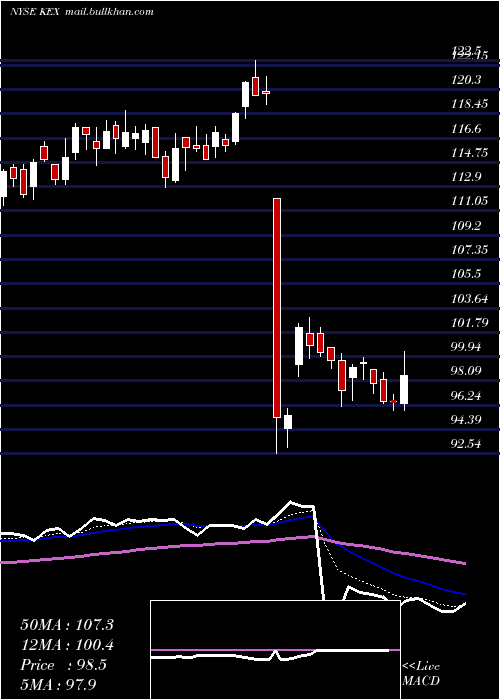500x700 pixels.
Task: Click the MACD inset chart panel
Action: click(275, 650)
